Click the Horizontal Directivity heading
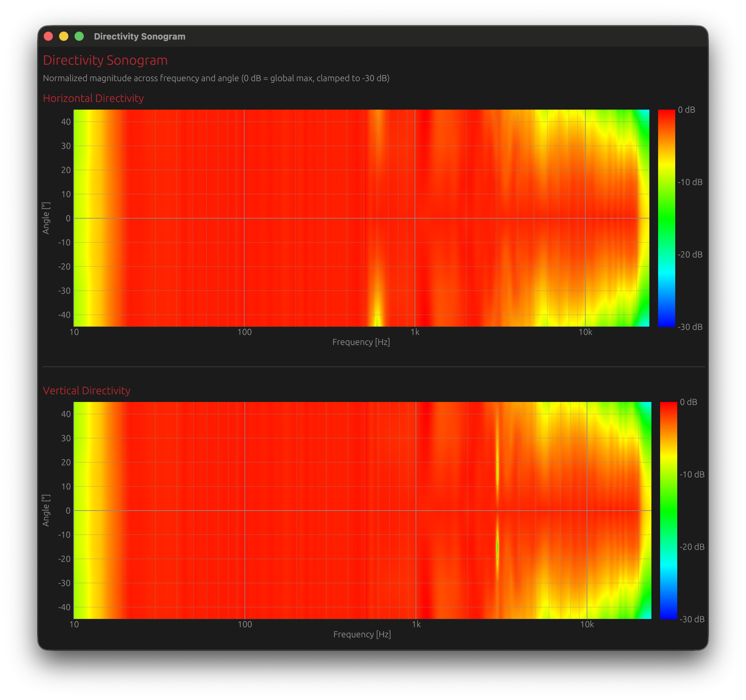The image size is (746, 700). point(94,98)
